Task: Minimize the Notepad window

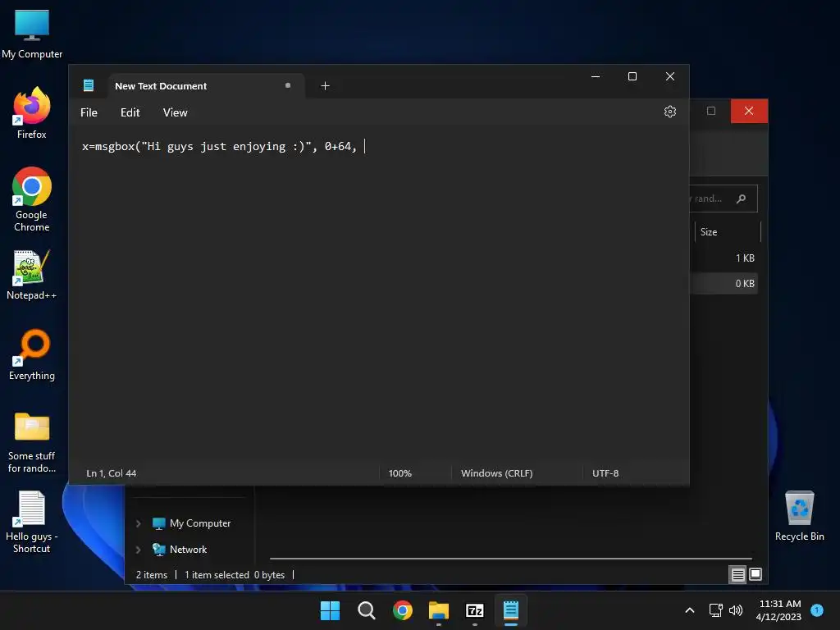Action: (596, 76)
